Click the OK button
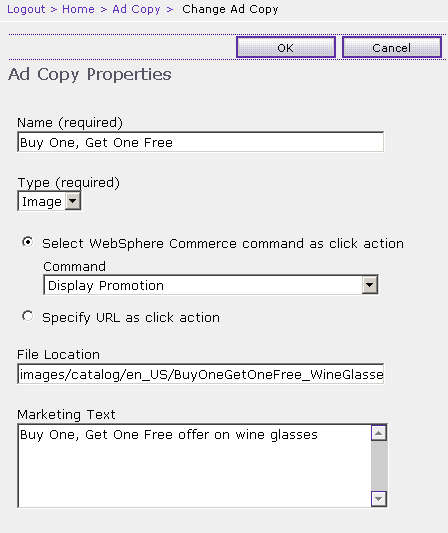 coord(286,48)
